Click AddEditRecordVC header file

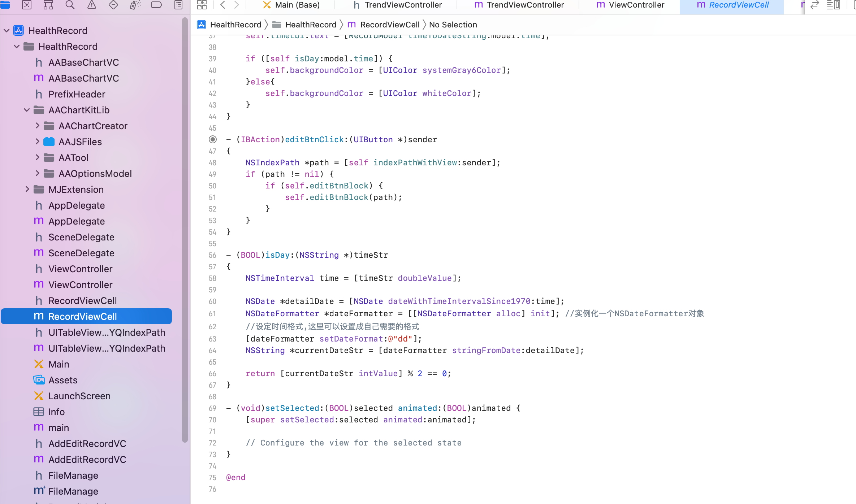pyautogui.click(x=87, y=443)
